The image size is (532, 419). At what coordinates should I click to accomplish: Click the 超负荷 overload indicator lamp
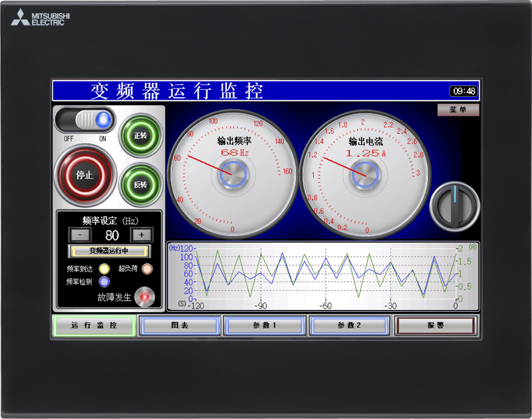[x=148, y=268]
